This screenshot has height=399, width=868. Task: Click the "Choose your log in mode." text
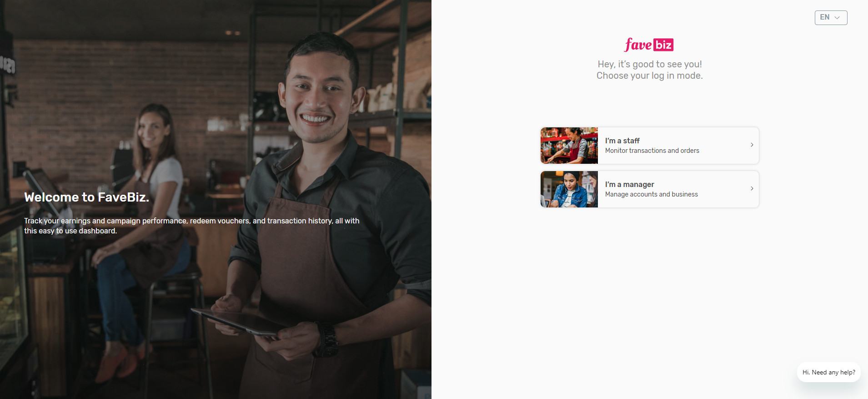point(650,76)
